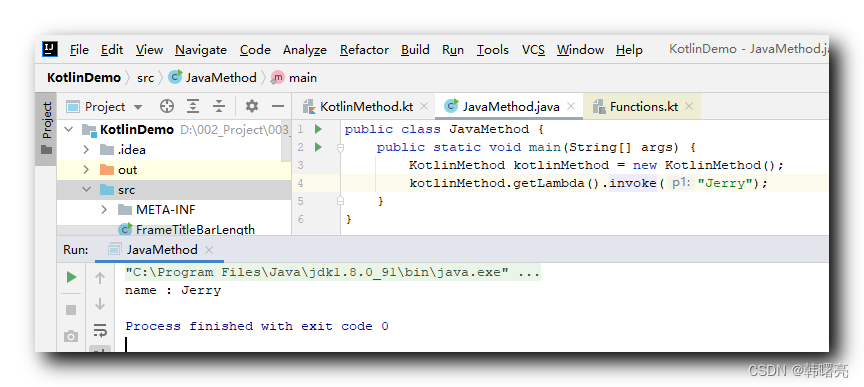Expand the META-INF folder

point(104,209)
